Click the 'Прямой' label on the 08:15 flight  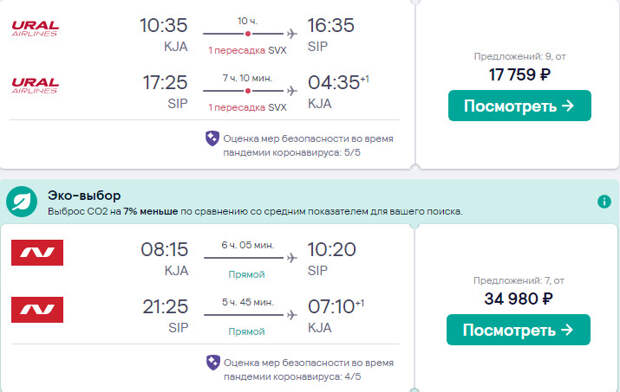[246, 274]
